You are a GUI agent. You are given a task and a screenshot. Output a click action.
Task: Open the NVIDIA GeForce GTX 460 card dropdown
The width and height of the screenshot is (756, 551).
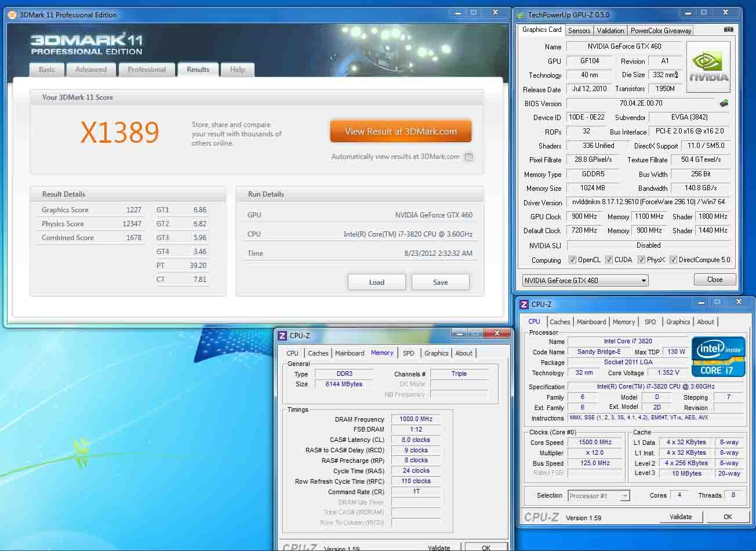pos(585,280)
